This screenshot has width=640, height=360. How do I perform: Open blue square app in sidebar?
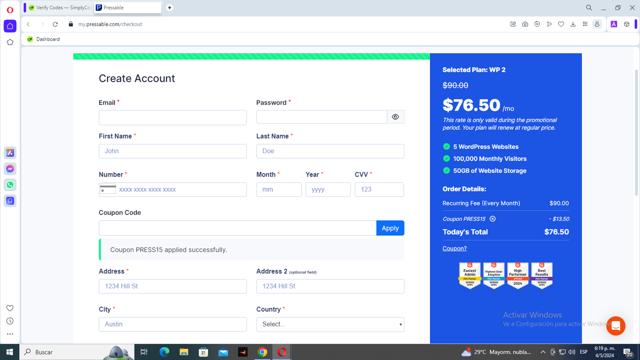[x=10, y=201]
